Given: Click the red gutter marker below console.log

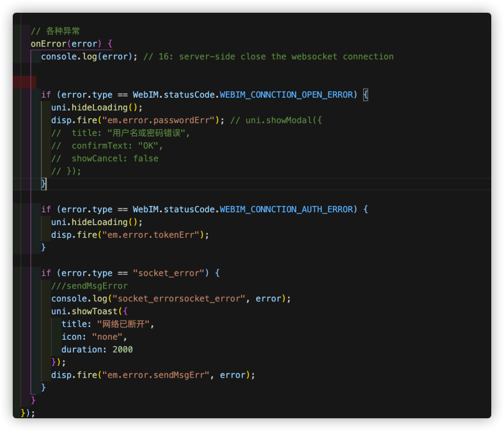Looking at the screenshot, I should point(24,81).
